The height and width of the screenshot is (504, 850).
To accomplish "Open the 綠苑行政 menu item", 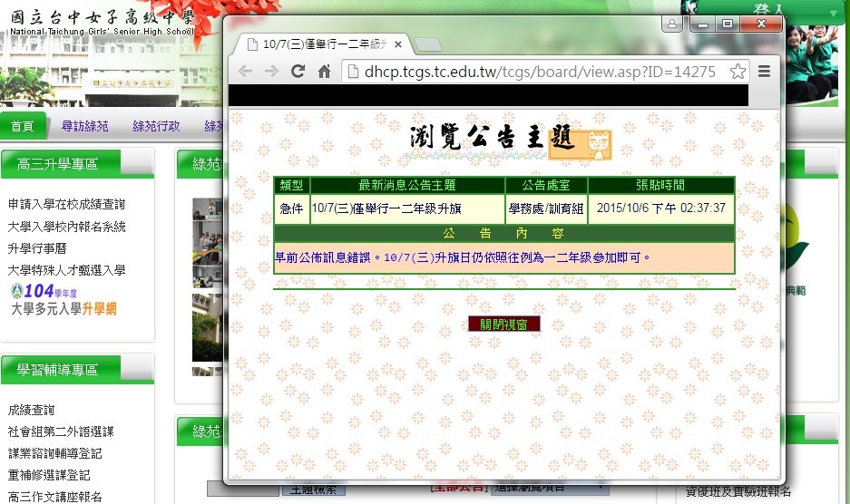I will [156, 126].
